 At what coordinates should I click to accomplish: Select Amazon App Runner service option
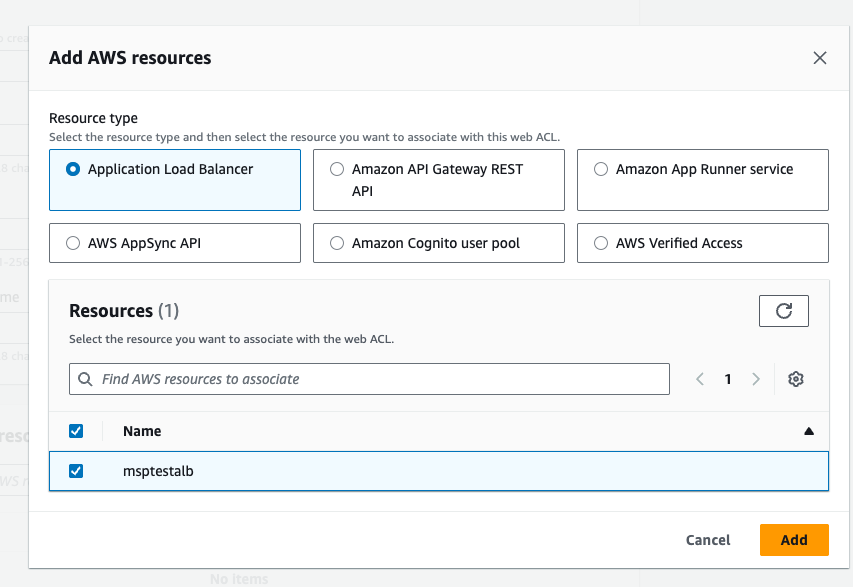(703, 180)
